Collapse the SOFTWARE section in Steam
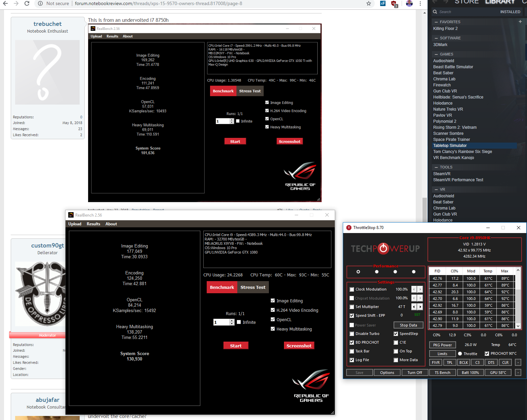 point(436,38)
